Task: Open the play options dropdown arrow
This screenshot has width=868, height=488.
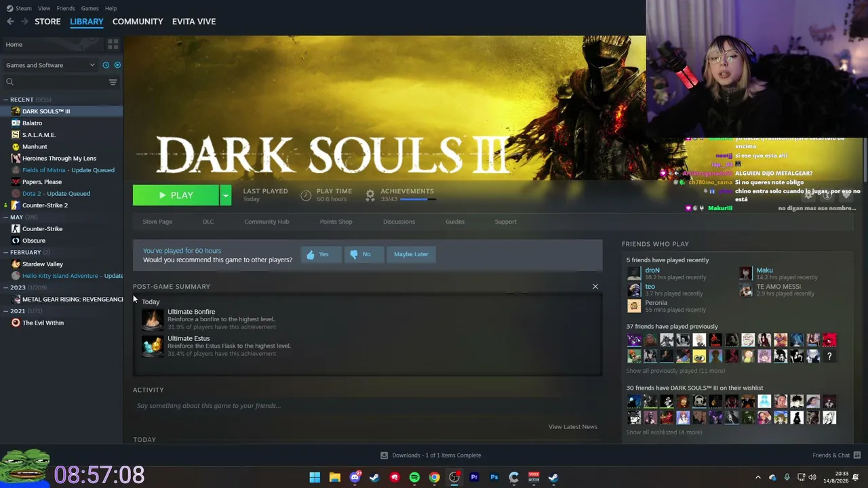Action: (x=225, y=195)
